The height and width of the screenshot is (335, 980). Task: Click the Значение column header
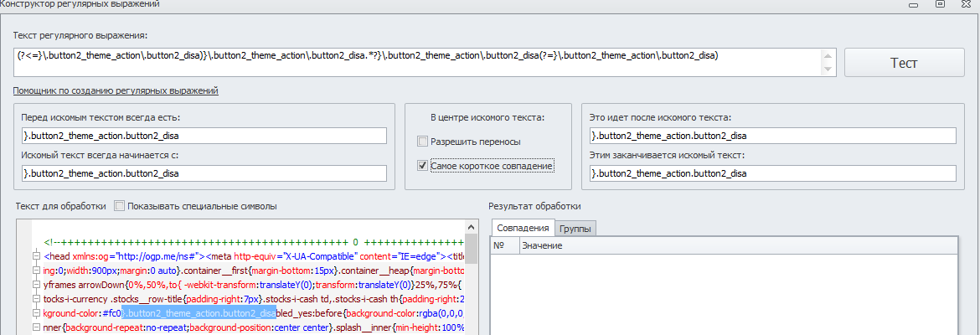click(542, 245)
